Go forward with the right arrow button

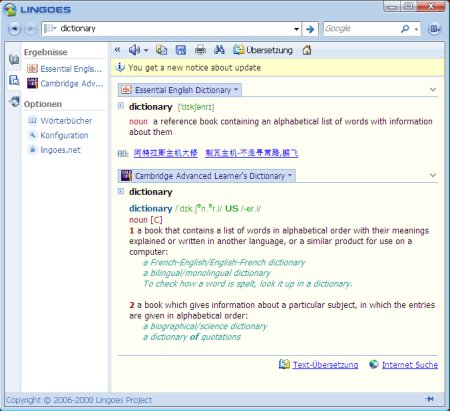(31, 29)
